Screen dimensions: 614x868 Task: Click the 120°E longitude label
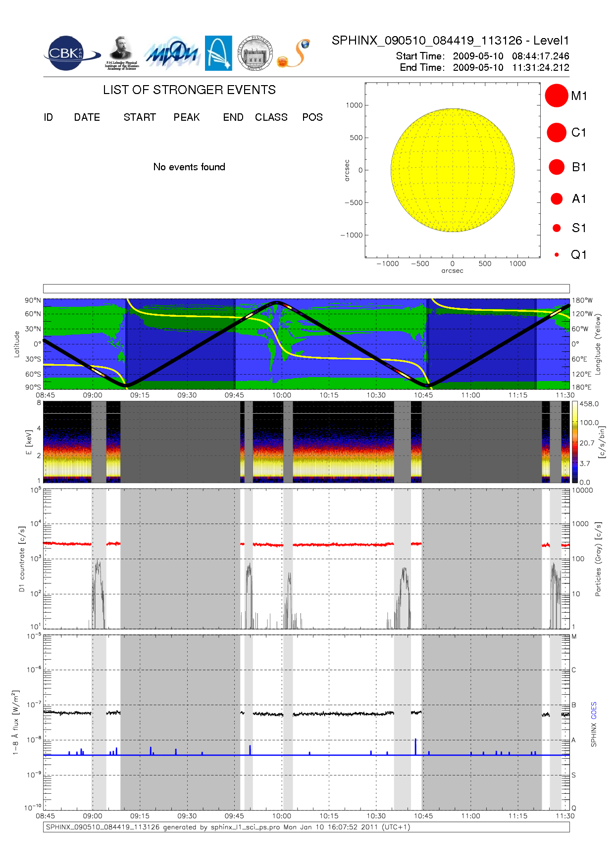(581, 374)
